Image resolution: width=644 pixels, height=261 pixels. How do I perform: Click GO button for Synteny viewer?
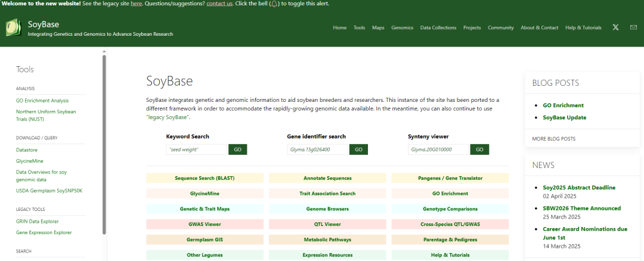pyautogui.click(x=479, y=150)
